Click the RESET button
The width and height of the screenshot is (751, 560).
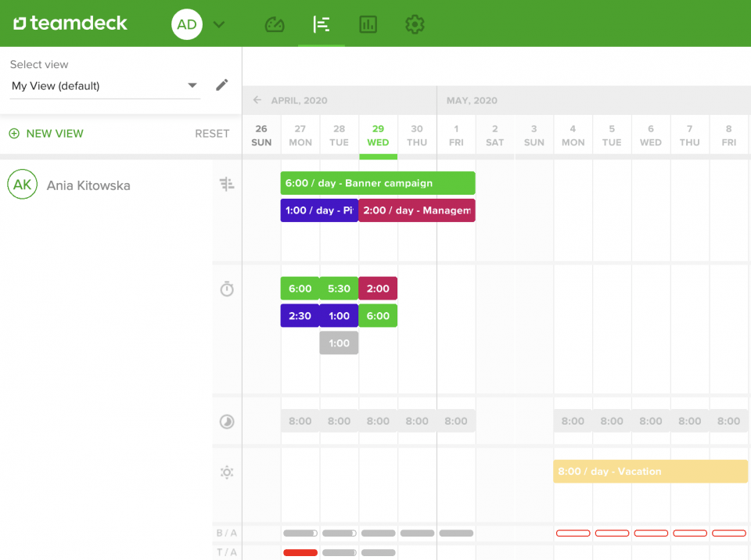click(212, 134)
